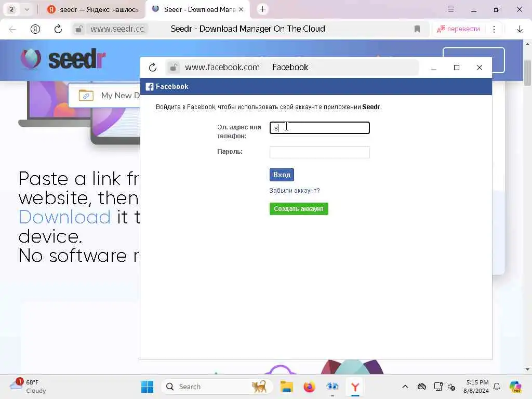532x399 pixels.
Task: Open a new browser tab
Action: pos(262,9)
